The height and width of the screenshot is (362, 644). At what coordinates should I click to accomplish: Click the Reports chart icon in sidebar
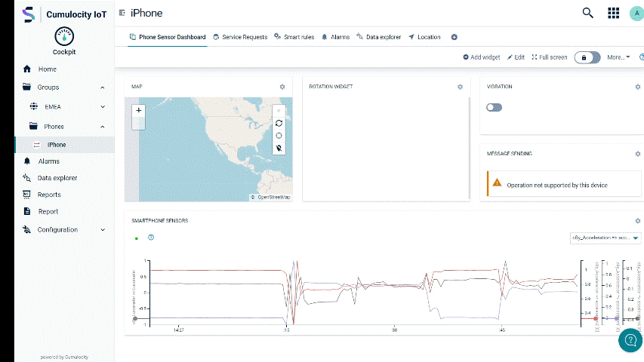tap(26, 195)
